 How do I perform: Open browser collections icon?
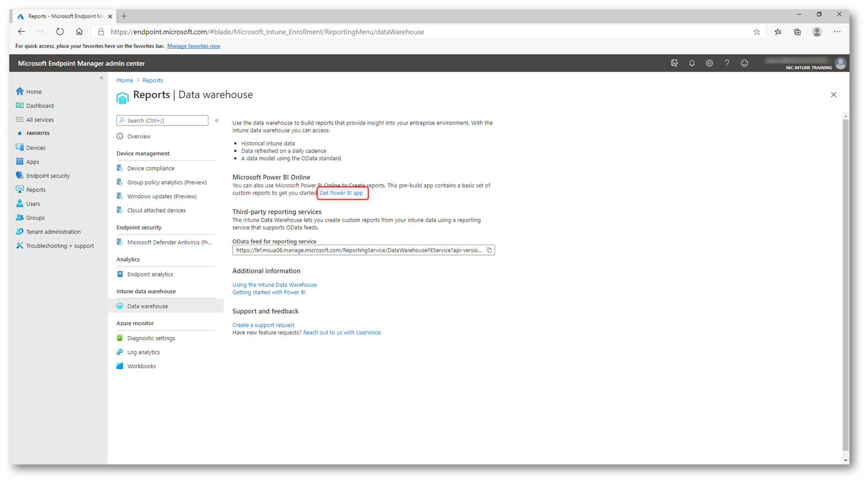click(x=797, y=32)
